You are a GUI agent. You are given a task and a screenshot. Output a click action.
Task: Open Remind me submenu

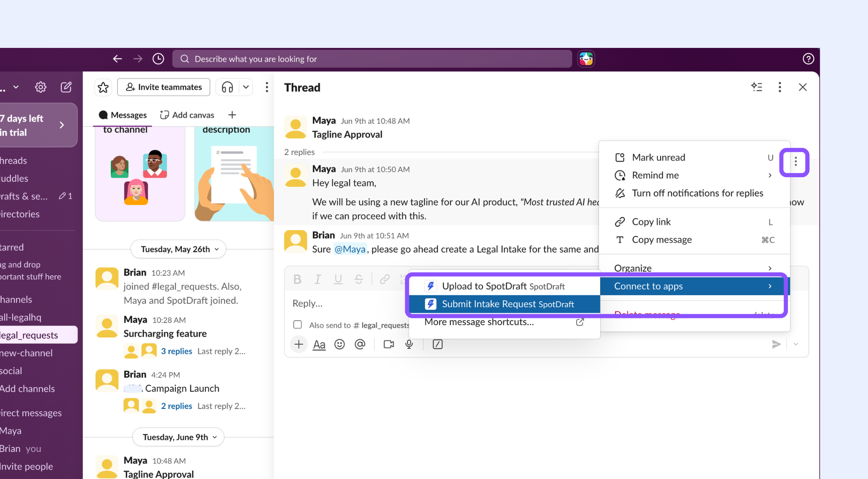[x=694, y=175]
